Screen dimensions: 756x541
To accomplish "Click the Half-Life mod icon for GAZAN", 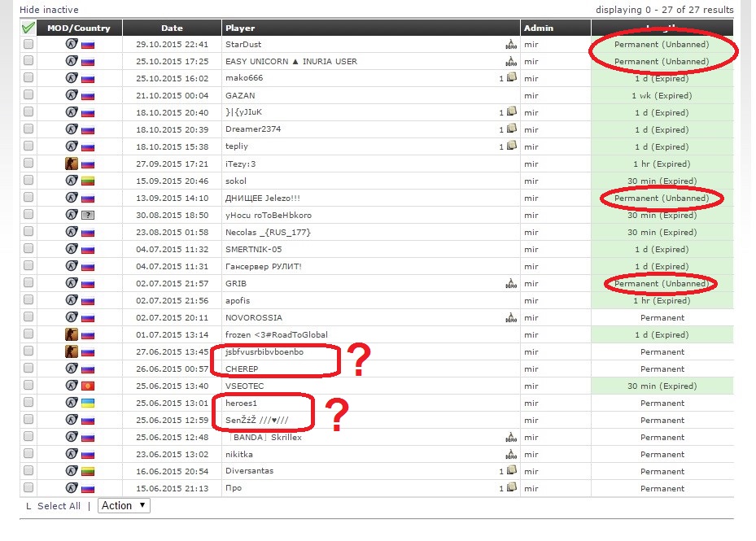I will pos(72,95).
